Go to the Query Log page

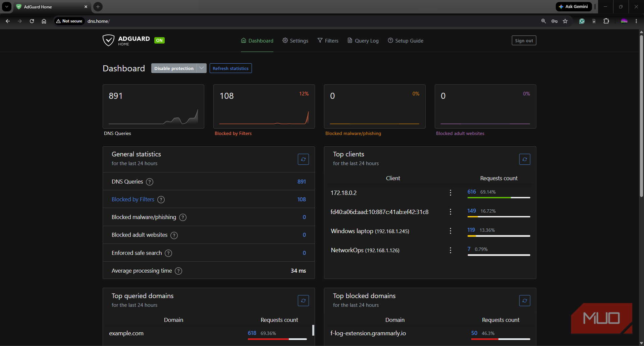[x=363, y=41]
